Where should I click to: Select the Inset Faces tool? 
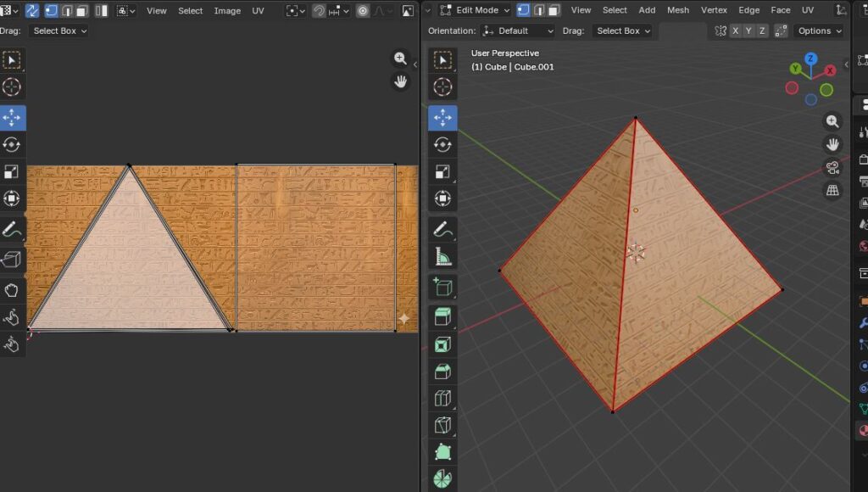pyautogui.click(x=442, y=344)
